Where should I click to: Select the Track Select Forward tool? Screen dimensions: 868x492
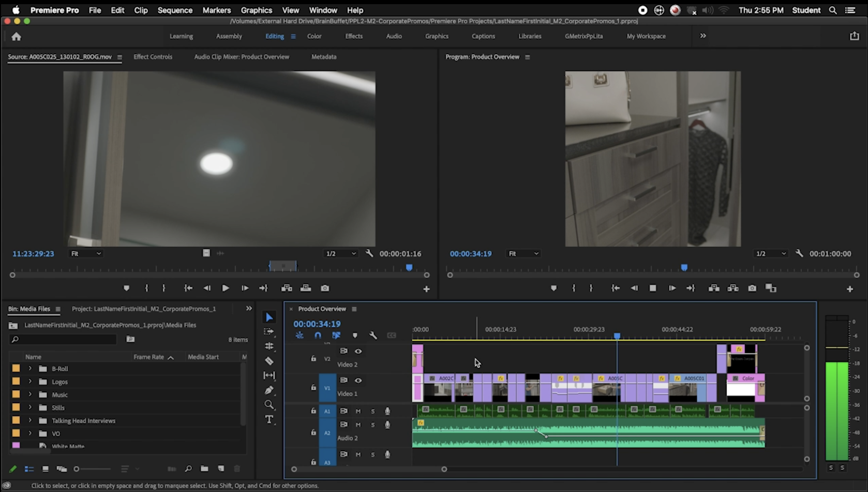point(269,331)
